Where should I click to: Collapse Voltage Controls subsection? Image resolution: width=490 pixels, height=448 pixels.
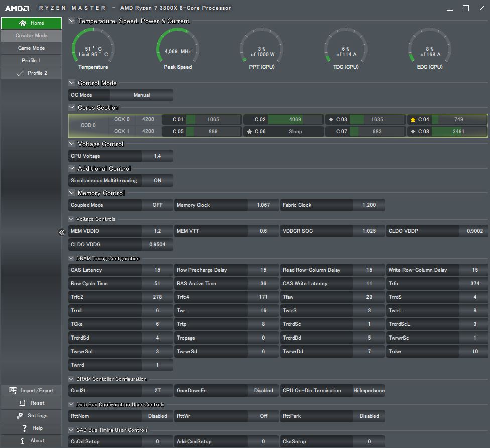click(x=71, y=219)
